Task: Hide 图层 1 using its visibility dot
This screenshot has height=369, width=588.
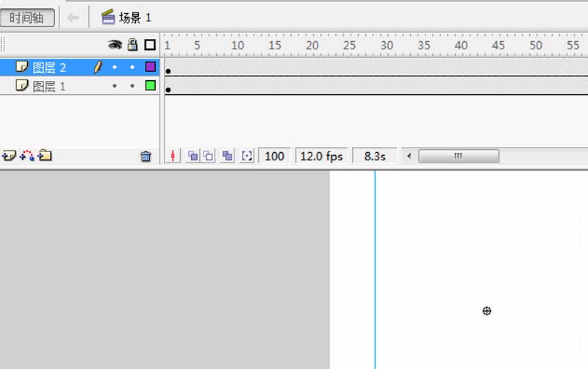Action: click(115, 86)
